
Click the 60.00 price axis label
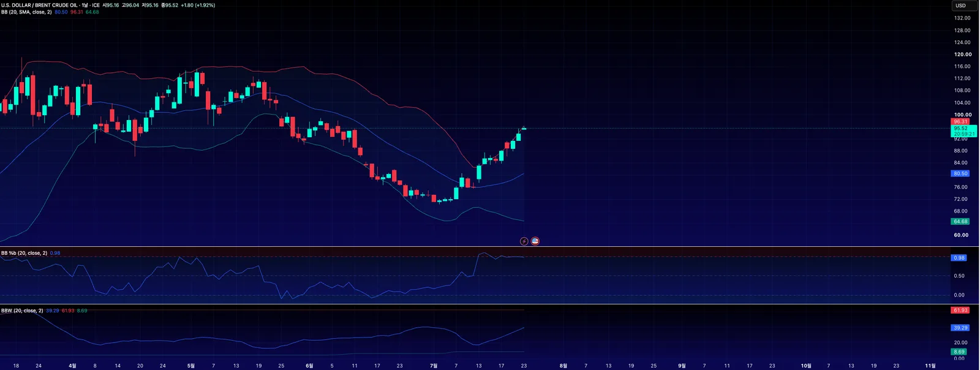coord(961,235)
